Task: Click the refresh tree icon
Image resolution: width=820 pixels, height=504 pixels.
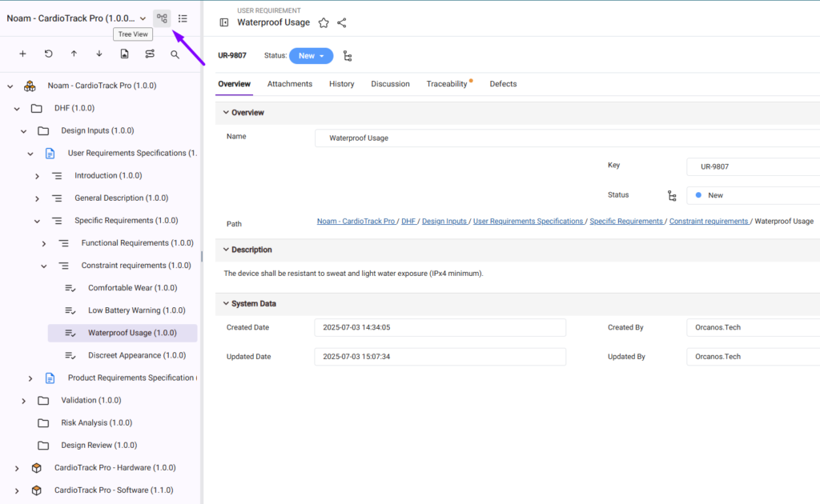Action: (x=48, y=54)
